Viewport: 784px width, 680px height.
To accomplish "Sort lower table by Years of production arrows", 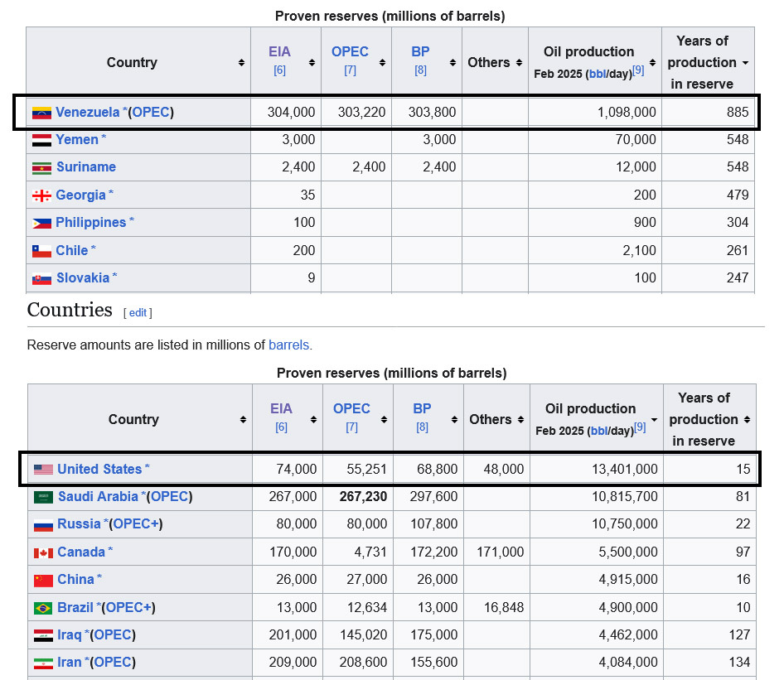I will [746, 420].
